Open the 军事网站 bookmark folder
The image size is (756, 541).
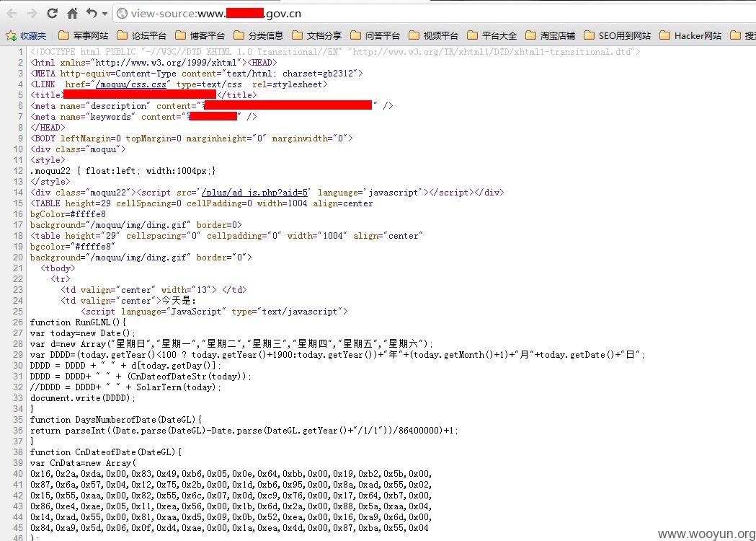coord(83,36)
